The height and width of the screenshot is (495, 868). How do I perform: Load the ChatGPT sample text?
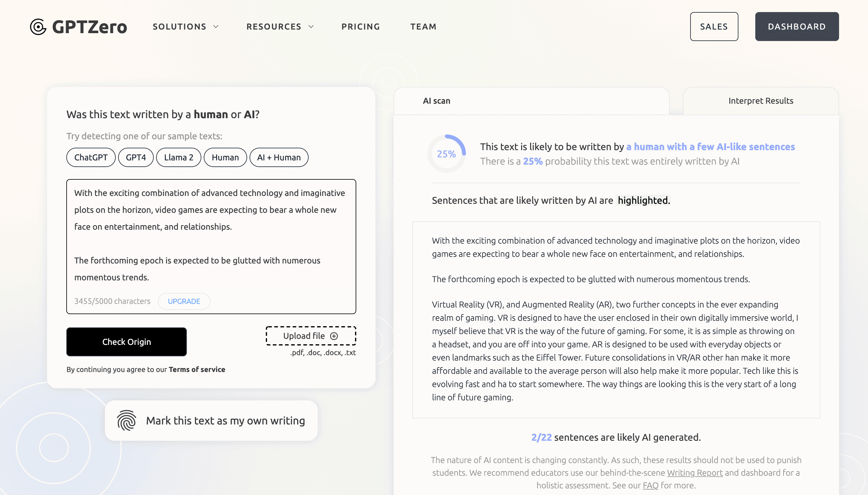pyautogui.click(x=91, y=157)
